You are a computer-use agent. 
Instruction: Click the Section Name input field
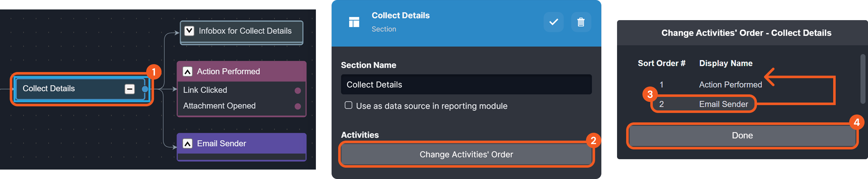[466, 84]
